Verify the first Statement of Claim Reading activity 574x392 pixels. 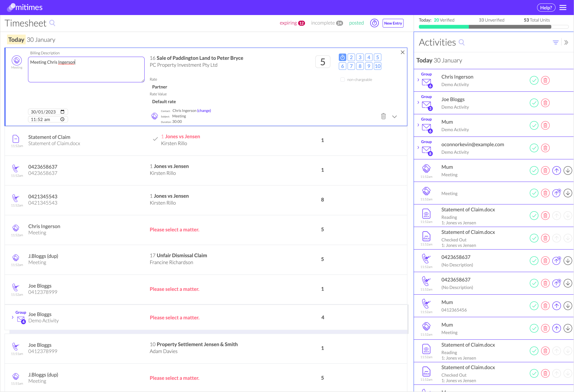coord(534,216)
